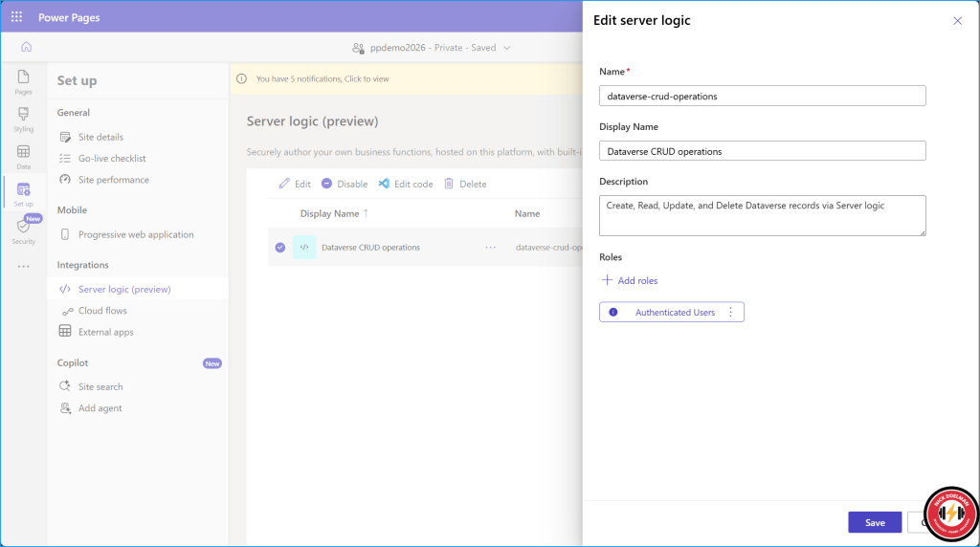
Task: Toggle selection of Dataverse CRUD operations row
Action: tap(280, 247)
